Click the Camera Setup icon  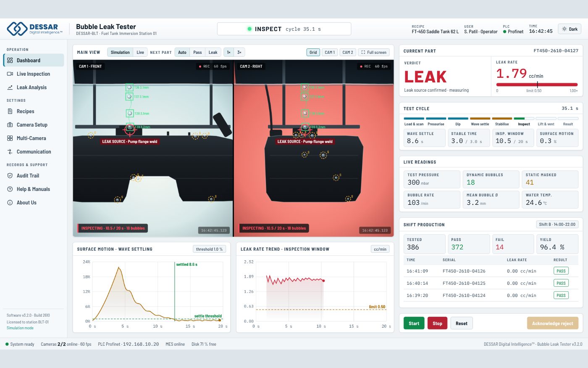[10, 124]
